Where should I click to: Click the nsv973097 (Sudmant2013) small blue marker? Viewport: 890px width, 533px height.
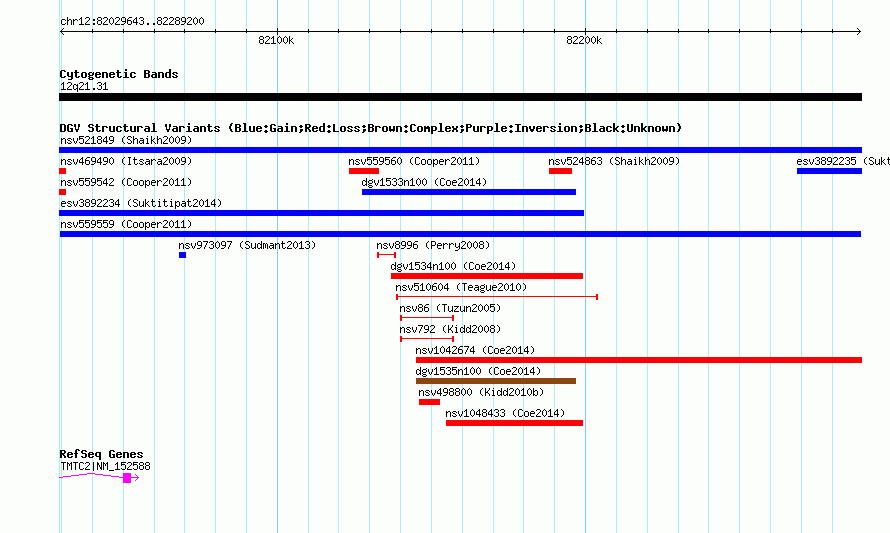pos(182,255)
